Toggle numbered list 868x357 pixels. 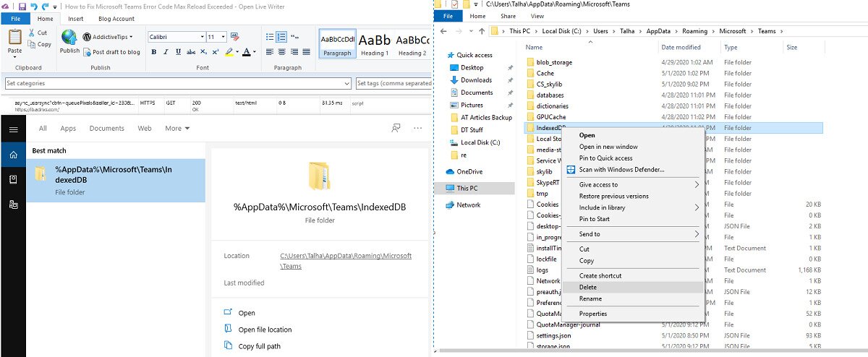[281, 37]
